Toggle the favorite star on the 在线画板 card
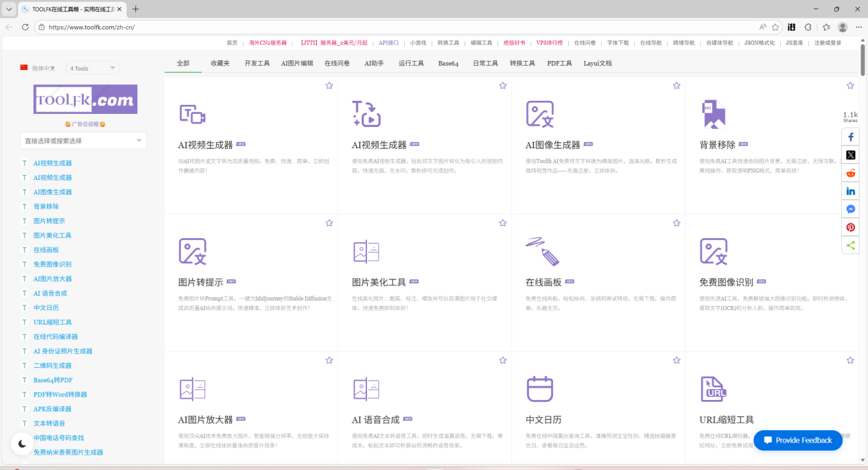 (x=677, y=223)
